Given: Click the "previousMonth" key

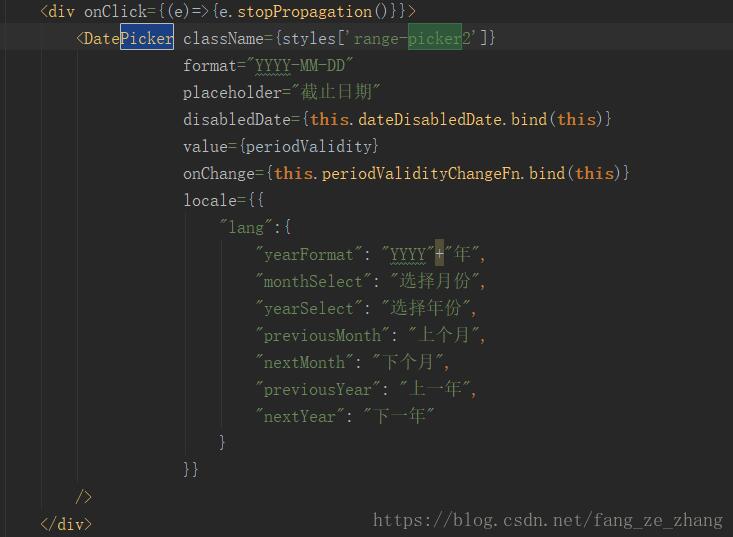Looking at the screenshot, I should click(323, 336).
